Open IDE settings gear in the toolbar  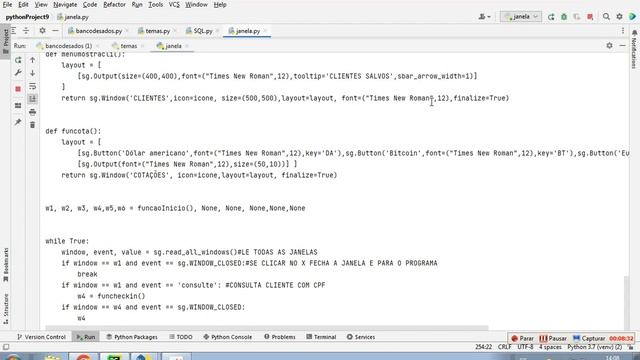pyautogui.click(x=620, y=17)
